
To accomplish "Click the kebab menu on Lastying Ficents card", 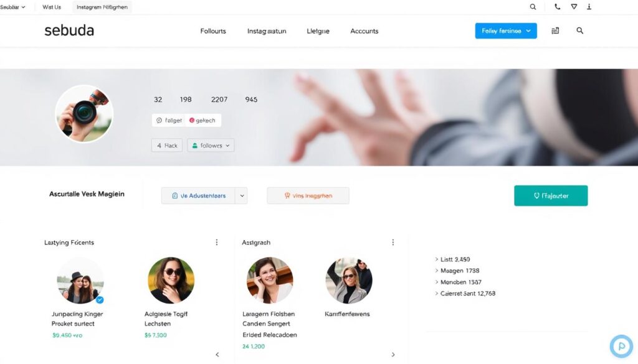I will tap(217, 242).
